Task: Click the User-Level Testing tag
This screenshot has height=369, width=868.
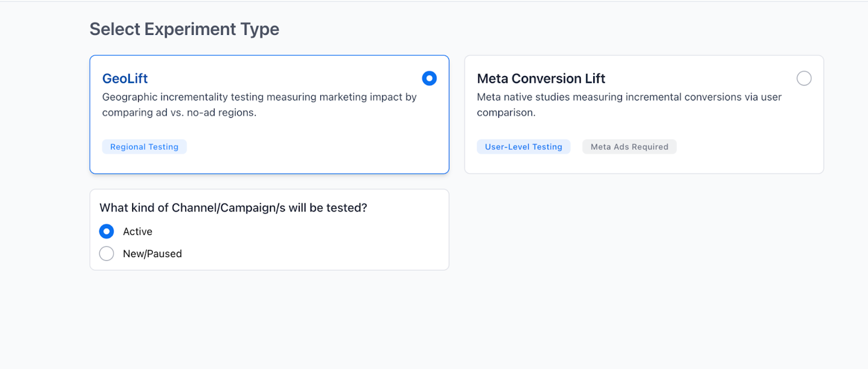Action: [x=524, y=146]
